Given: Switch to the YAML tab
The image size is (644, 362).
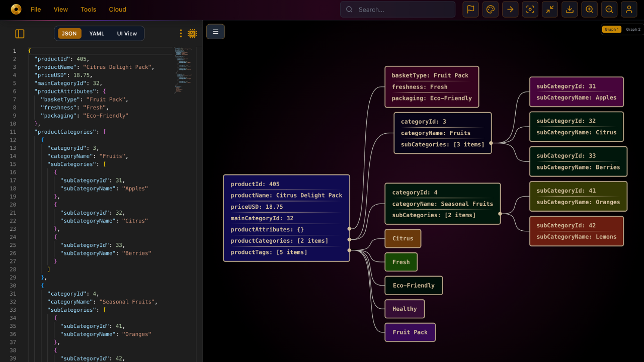Looking at the screenshot, I should pyautogui.click(x=97, y=33).
